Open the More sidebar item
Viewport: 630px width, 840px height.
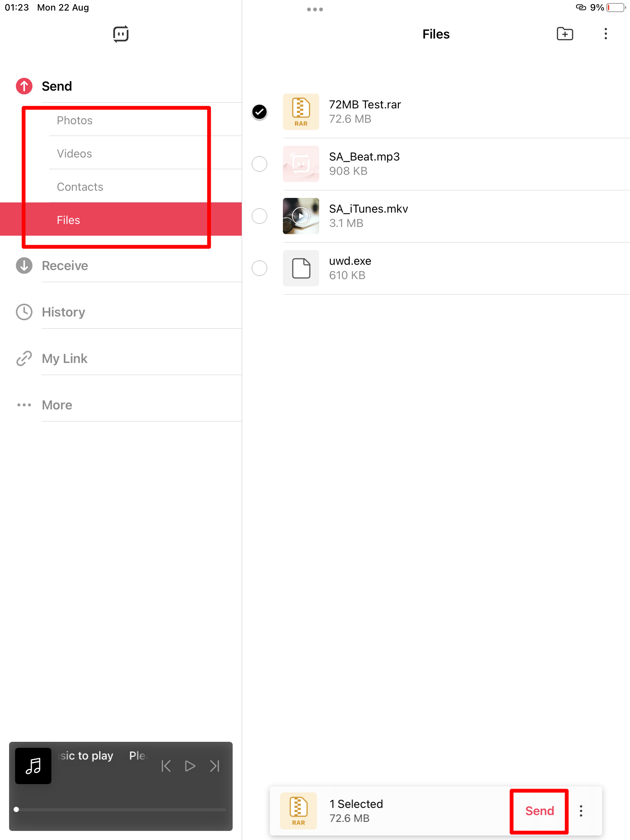[x=57, y=405]
